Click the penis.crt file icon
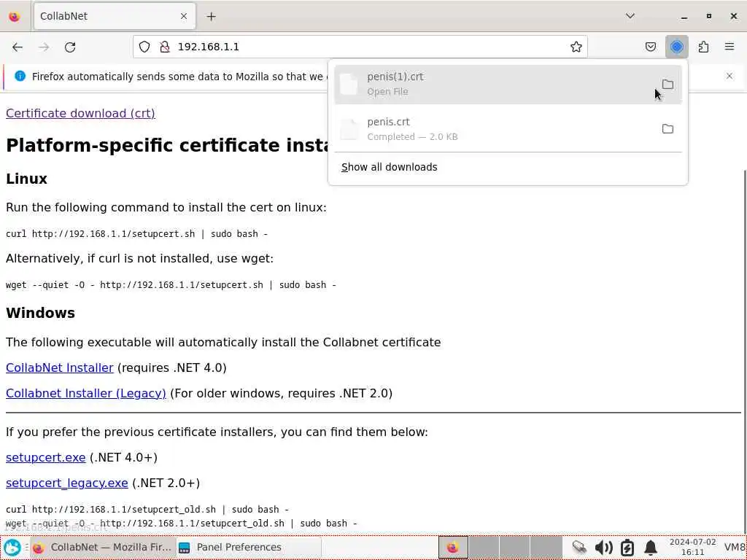This screenshot has height=560, width=747. point(349,129)
